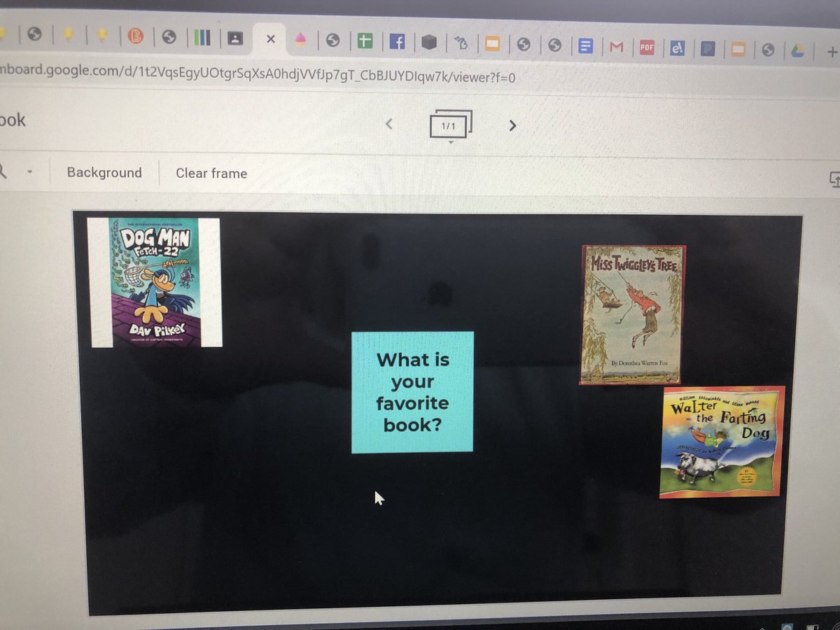Expand the zoom tool dropdown arrow
This screenshot has width=840, height=630.
tap(29, 172)
